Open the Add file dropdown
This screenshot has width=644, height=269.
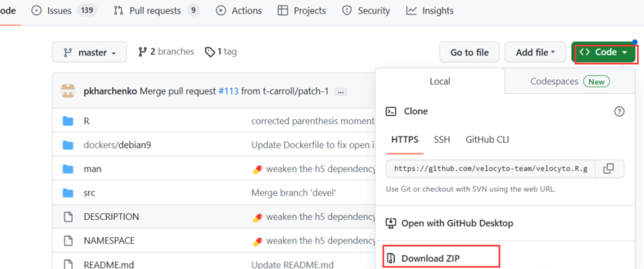535,52
